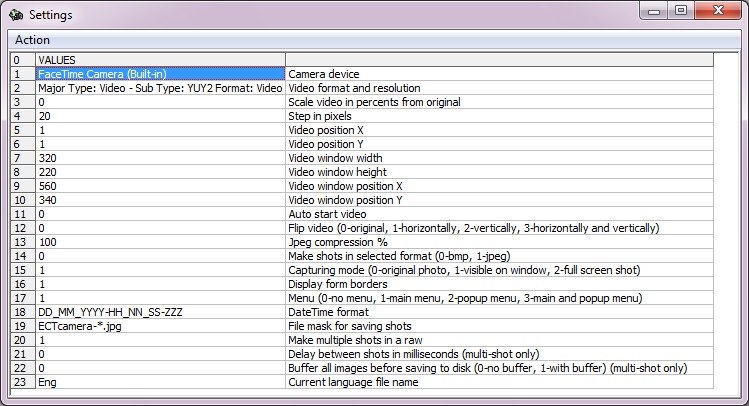Screen dimensions: 749x406
Task: Open the Action menu
Action: coord(32,40)
